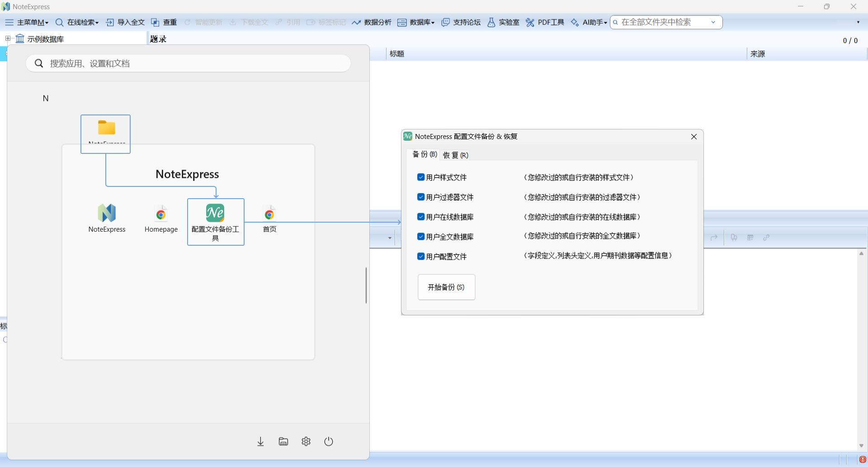Viewport: 868px width, 467px height.
Task: Open the search scope dropdown arrow
Action: click(713, 22)
